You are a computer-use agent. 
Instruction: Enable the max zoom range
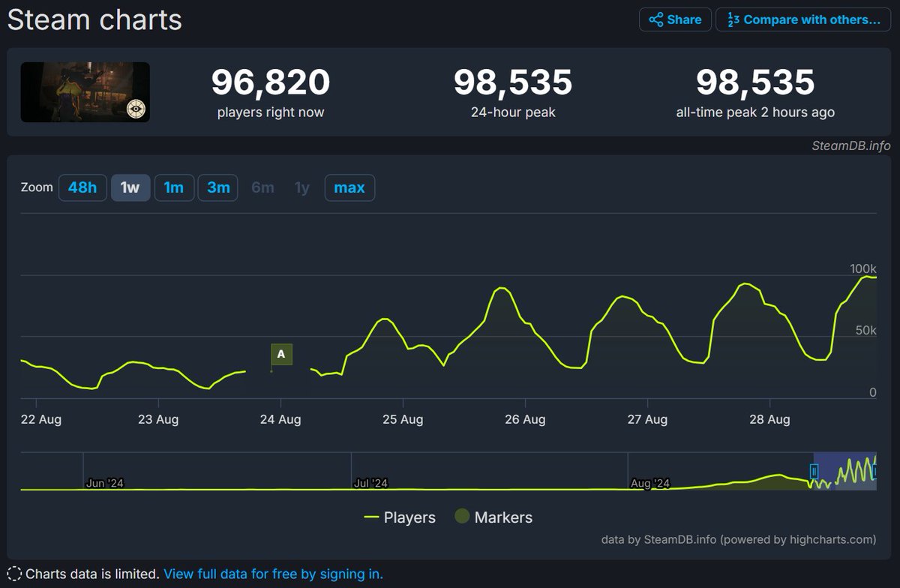coord(349,187)
